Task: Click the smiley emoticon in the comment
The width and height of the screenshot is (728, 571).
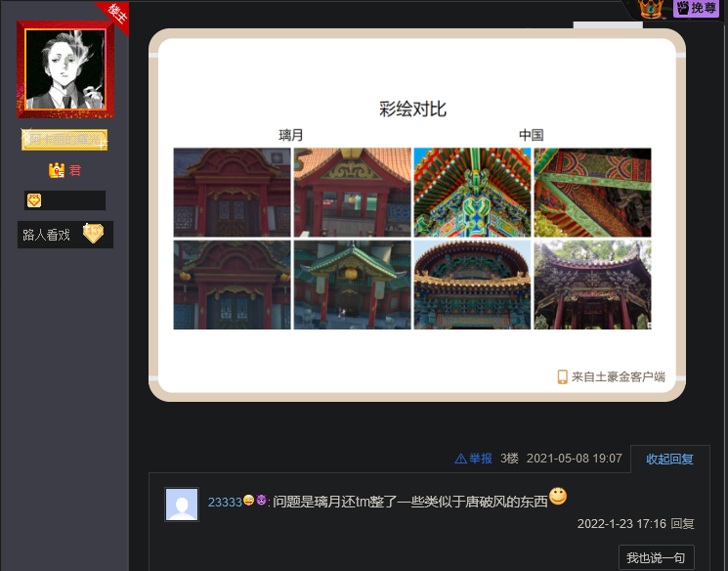Action: pyautogui.click(x=558, y=497)
